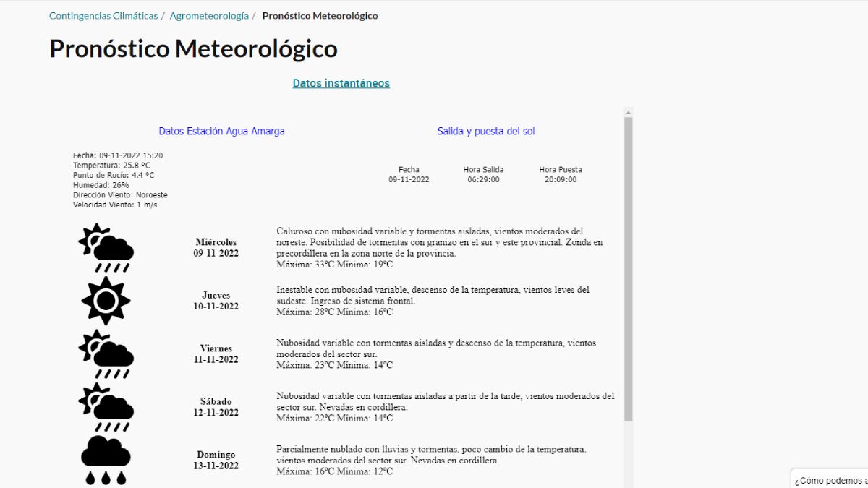Screen dimensions: 868x488
Task: Select the Domingo 13-11-2022 date label
Action: click(x=216, y=460)
